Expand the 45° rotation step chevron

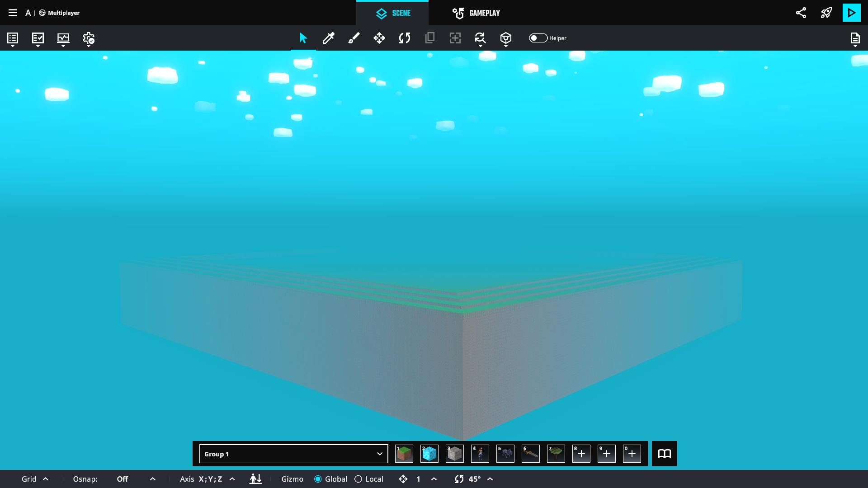point(490,479)
